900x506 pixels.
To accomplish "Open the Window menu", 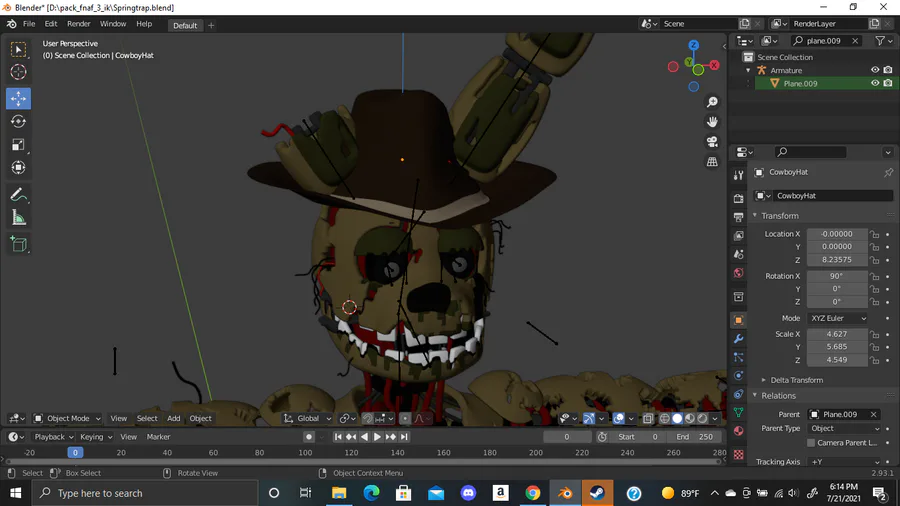I will point(113,24).
